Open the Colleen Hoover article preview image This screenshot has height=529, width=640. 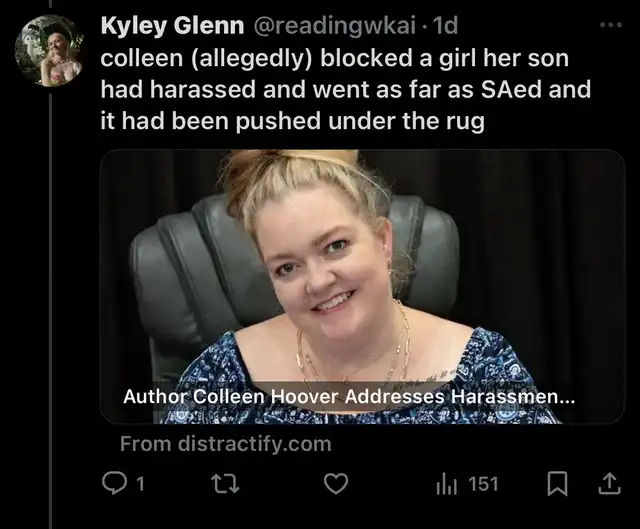click(362, 287)
